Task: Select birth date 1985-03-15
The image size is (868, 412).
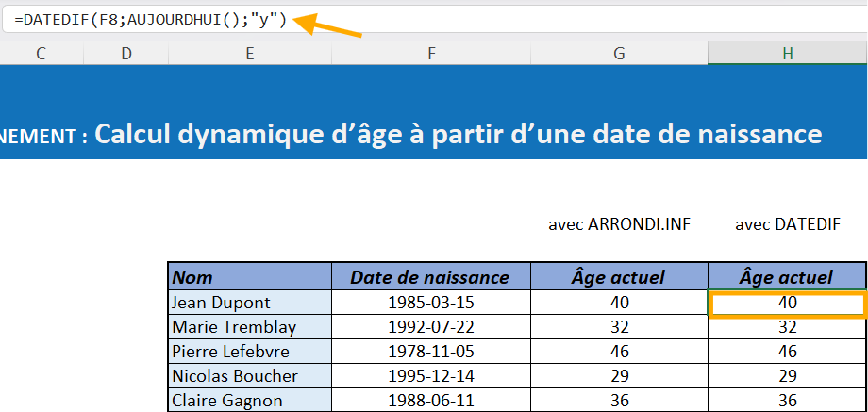Action: 431,303
